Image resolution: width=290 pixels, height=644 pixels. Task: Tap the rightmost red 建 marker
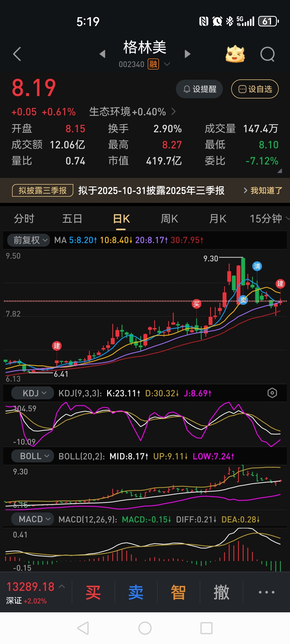coord(280,284)
